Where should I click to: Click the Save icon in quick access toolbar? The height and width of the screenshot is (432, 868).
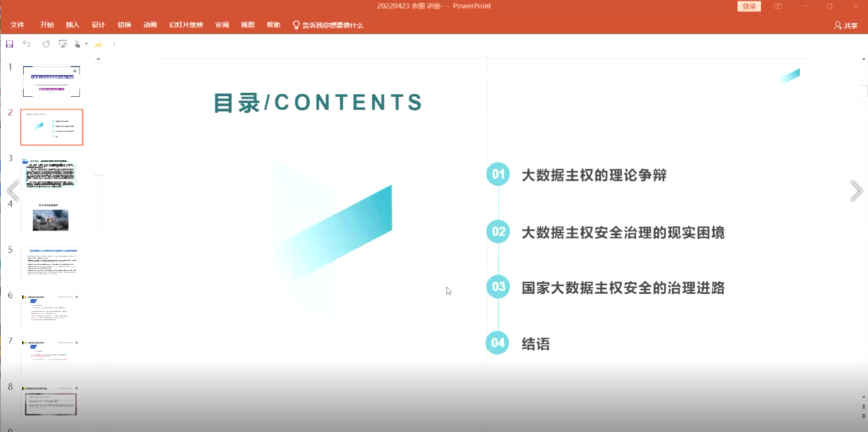(x=10, y=44)
